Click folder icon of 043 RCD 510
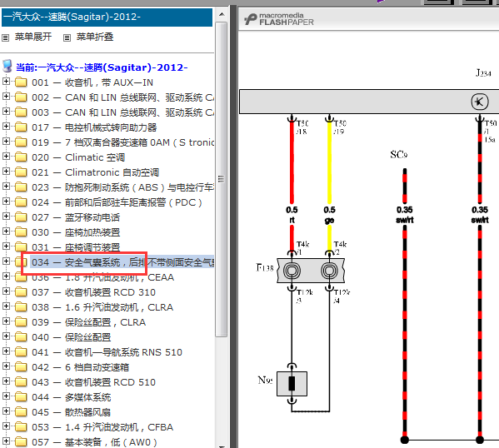499x448 pixels. click(21, 381)
